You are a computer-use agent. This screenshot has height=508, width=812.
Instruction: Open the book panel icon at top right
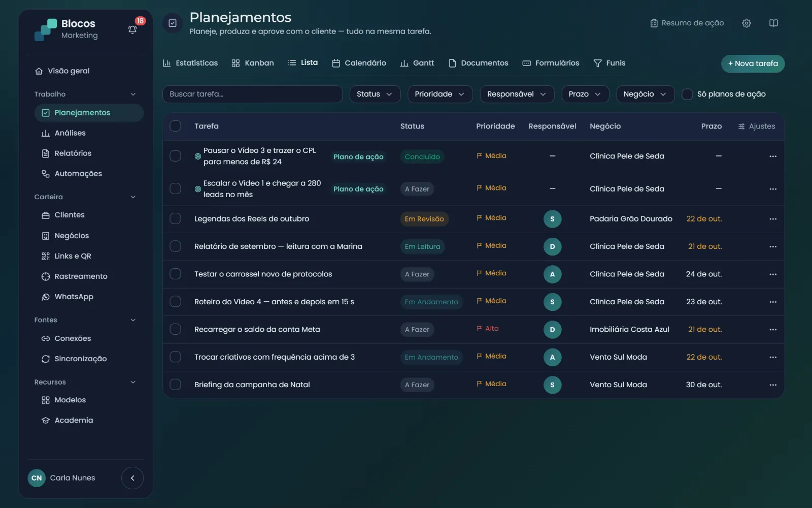coord(773,23)
